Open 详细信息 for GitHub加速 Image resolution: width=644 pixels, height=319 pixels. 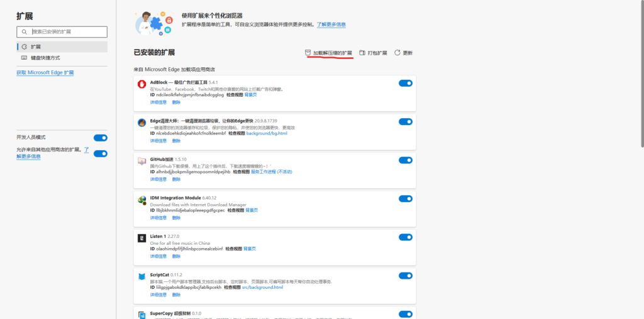(158, 180)
